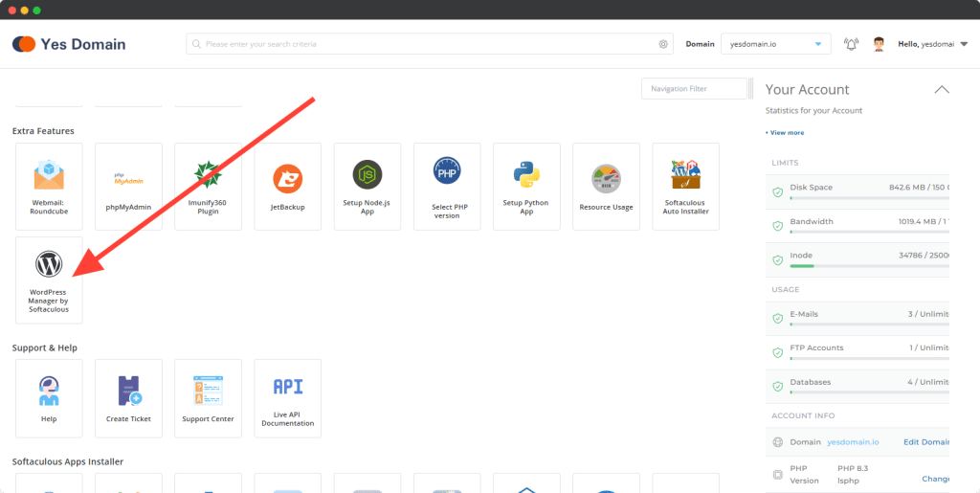Viewport: 980px width, 493px height.
Task: Click the Change PHP version link
Action: click(x=936, y=479)
